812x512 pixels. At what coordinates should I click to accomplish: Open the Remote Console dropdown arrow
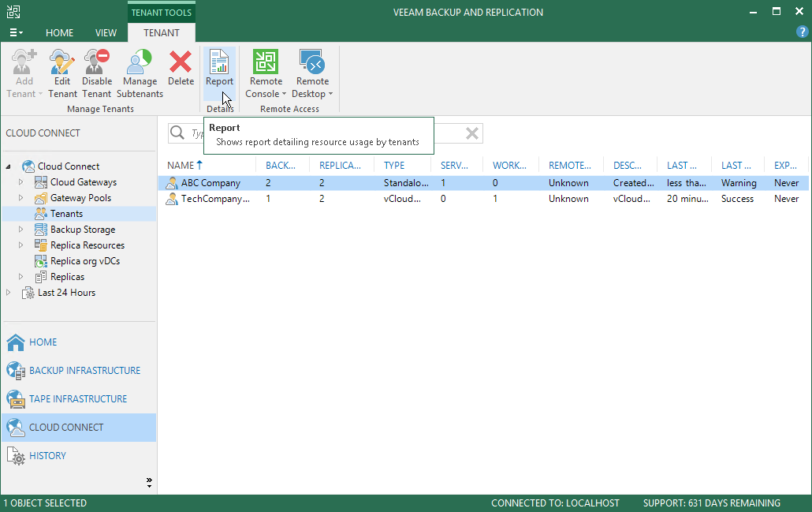pos(284,94)
